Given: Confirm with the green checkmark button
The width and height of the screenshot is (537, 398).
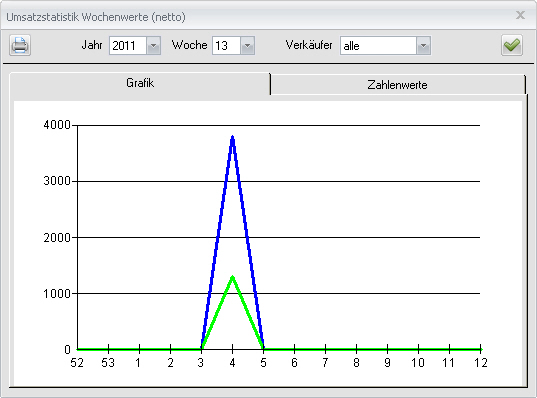Looking at the screenshot, I should click(512, 45).
